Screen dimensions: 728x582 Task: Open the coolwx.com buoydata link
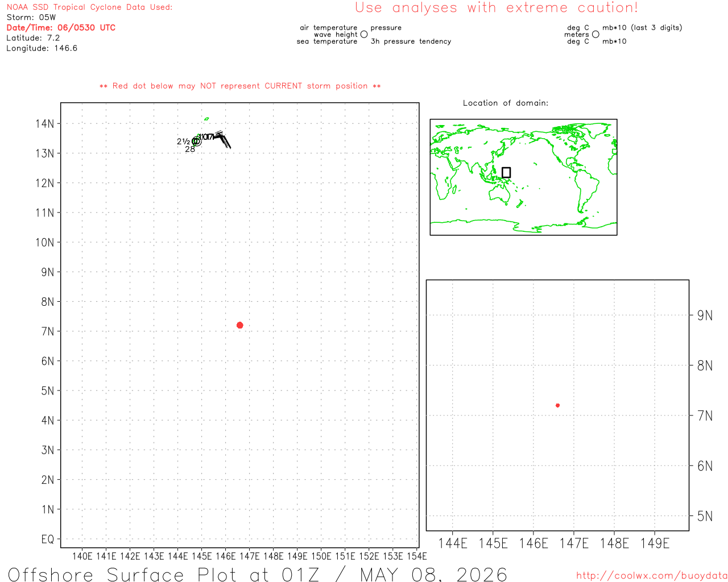pos(652,575)
